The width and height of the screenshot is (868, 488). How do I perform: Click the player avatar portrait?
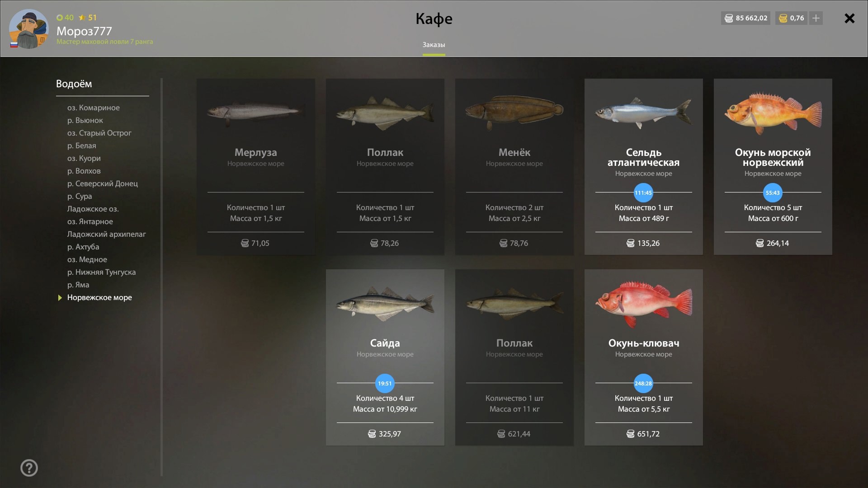(29, 29)
